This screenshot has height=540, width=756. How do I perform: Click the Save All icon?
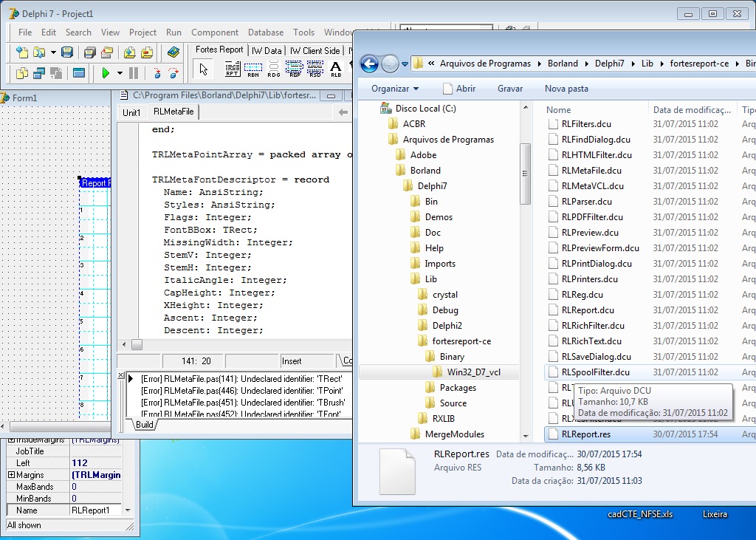click(x=89, y=52)
